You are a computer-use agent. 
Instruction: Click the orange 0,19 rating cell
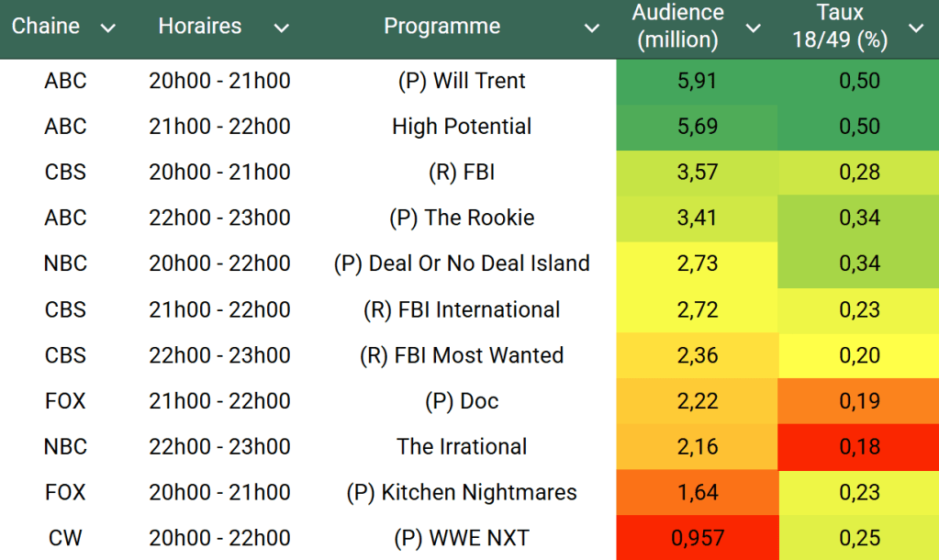(x=859, y=401)
